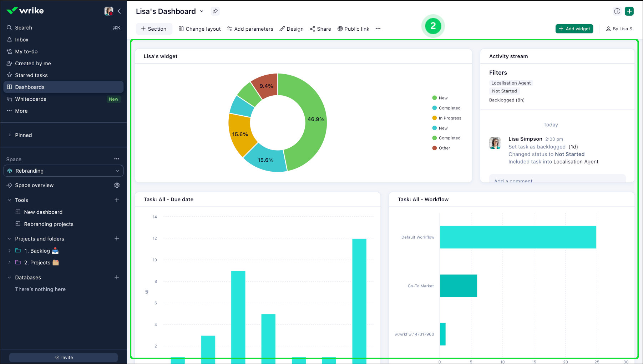Open space settings gear icon

(x=117, y=185)
